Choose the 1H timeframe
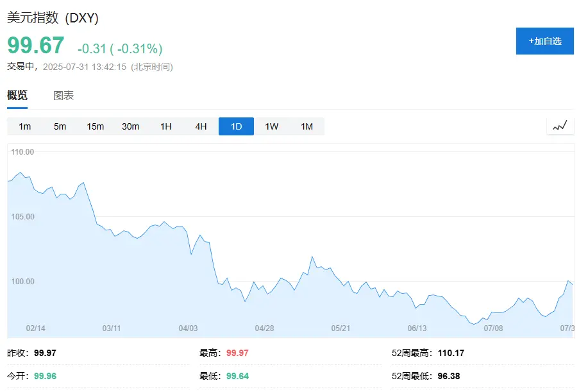 coord(166,126)
